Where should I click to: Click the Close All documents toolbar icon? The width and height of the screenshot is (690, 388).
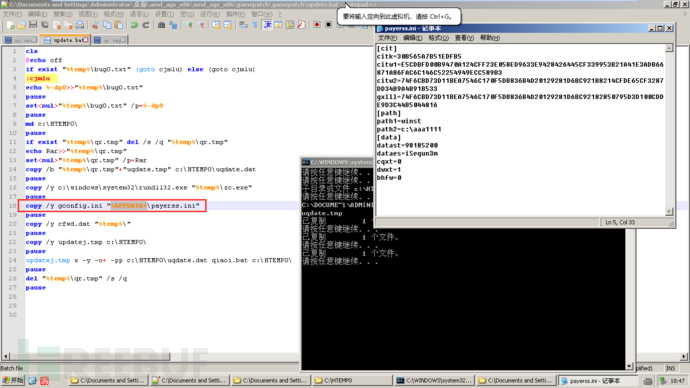tap(68, 25)
